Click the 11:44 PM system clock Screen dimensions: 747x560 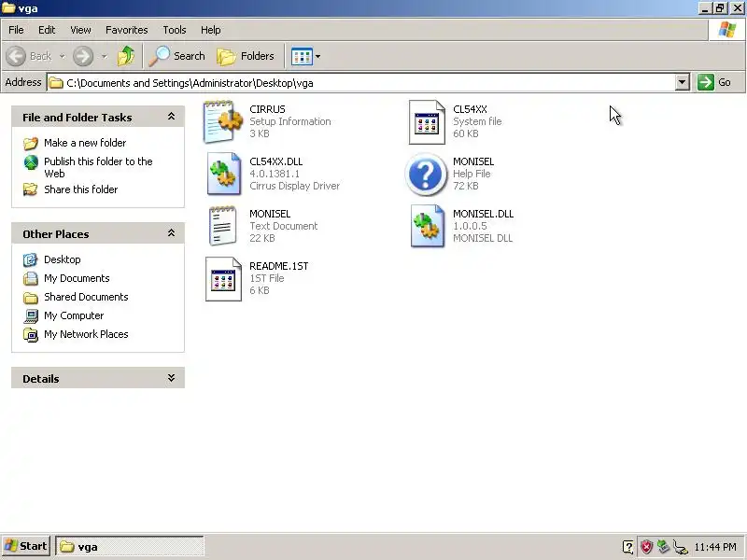pyautogui.click(x=715, y=547)
